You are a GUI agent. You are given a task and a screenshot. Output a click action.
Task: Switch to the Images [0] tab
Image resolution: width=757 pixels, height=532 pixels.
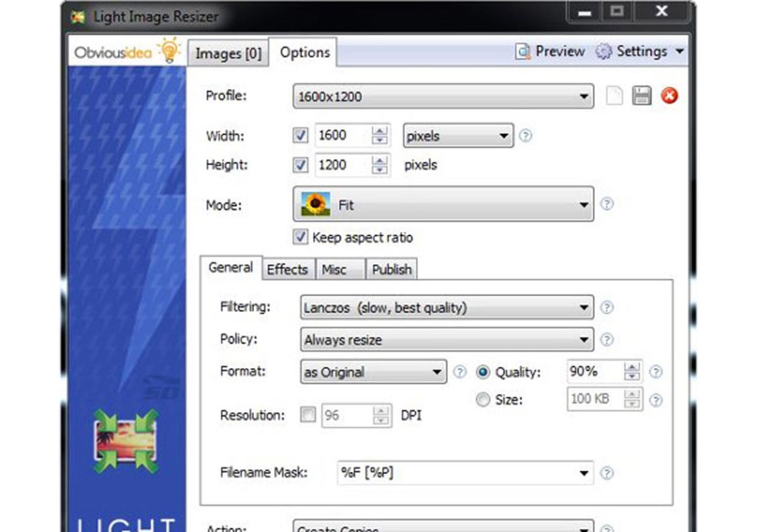(229, 53)
